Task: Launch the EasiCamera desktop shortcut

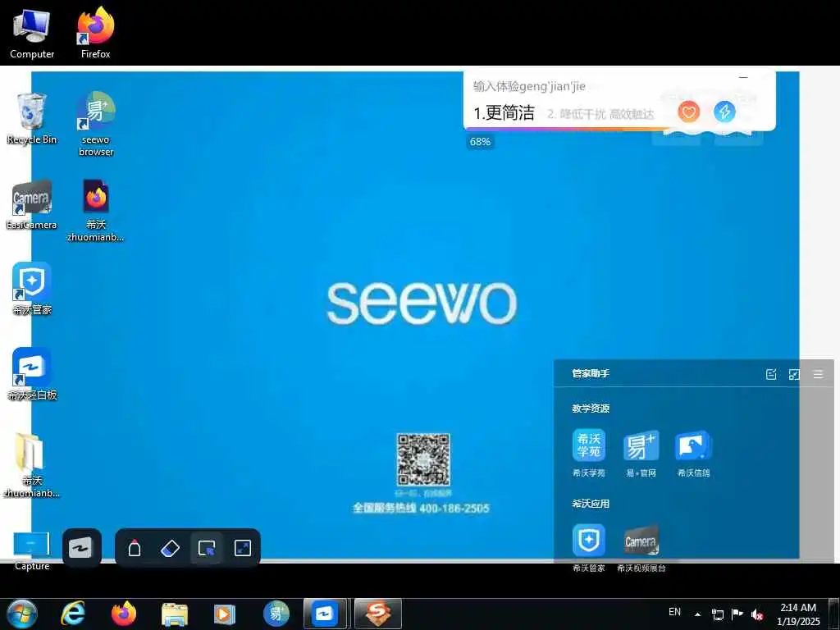Action: click(32, 204)
